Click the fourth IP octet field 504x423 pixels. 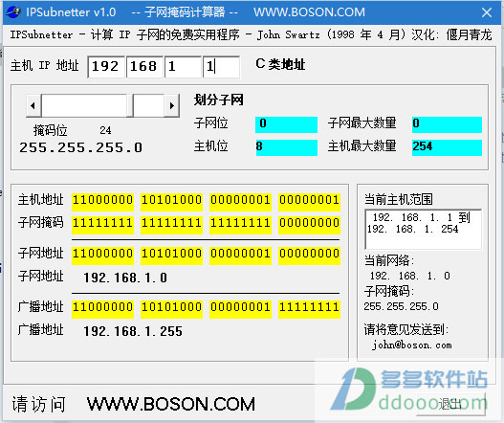point(221,67)
